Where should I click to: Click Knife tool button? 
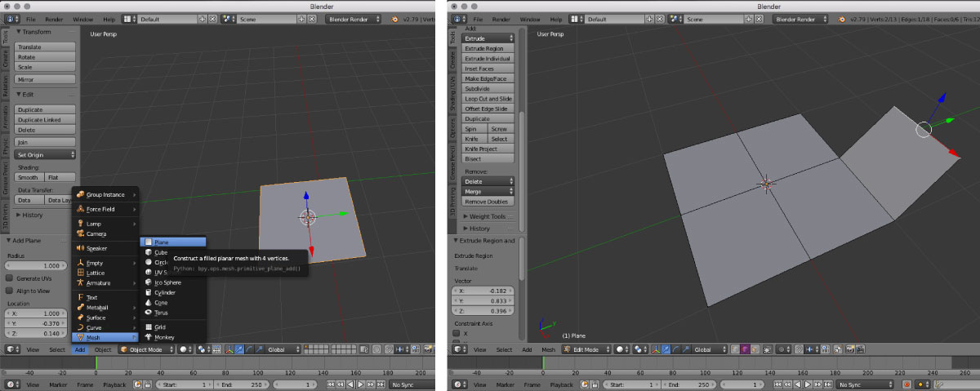474,139
